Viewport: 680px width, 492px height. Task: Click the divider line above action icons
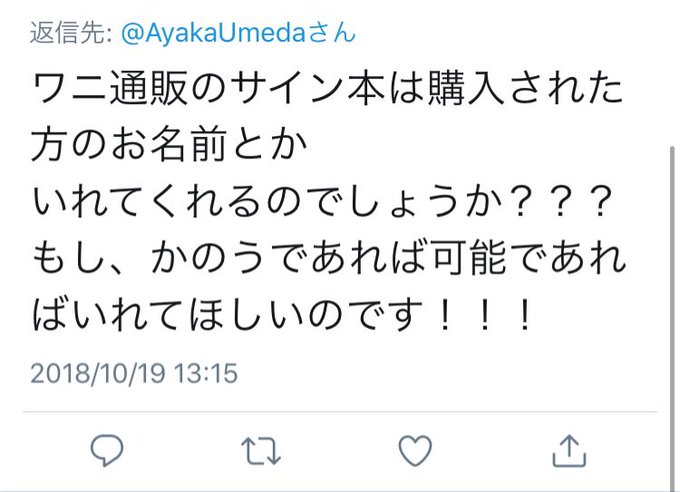coord(340,411)
